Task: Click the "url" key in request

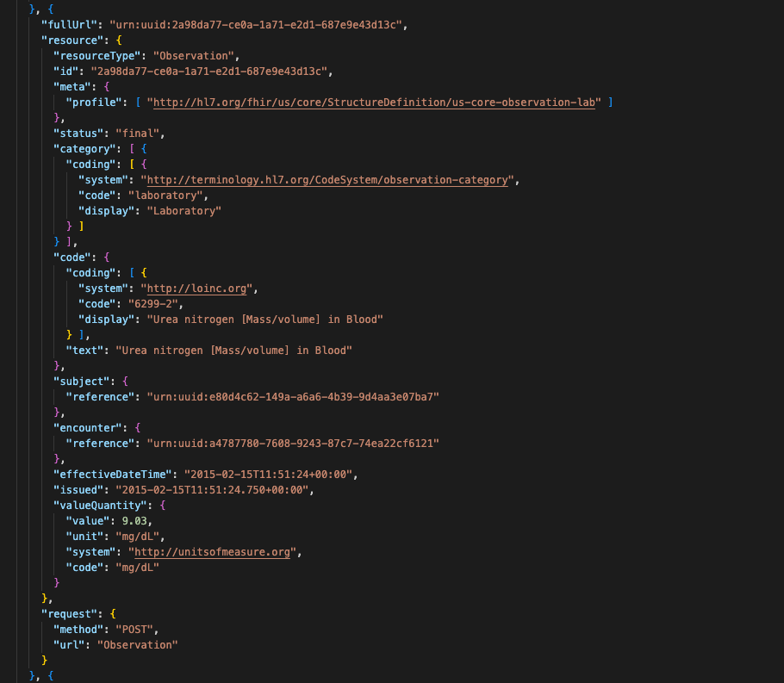Action: 69,645
